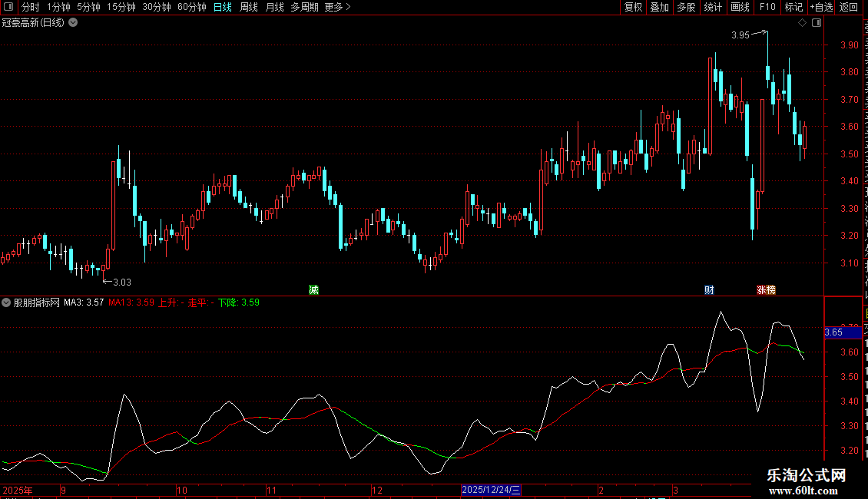This screenshot has height=499, width=868.
Task: Click the 下降: 3.59 value label
Action: [x=239, y=302]
